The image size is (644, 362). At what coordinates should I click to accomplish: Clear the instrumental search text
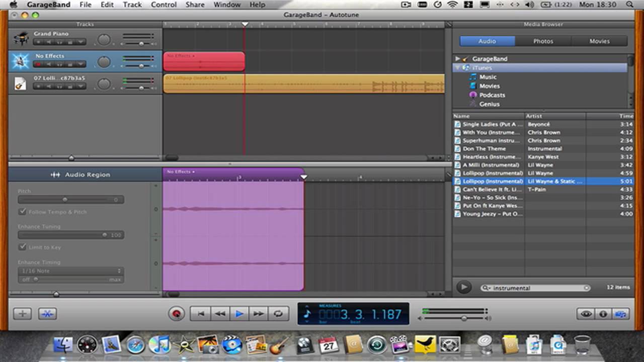[x=587, y=288]
